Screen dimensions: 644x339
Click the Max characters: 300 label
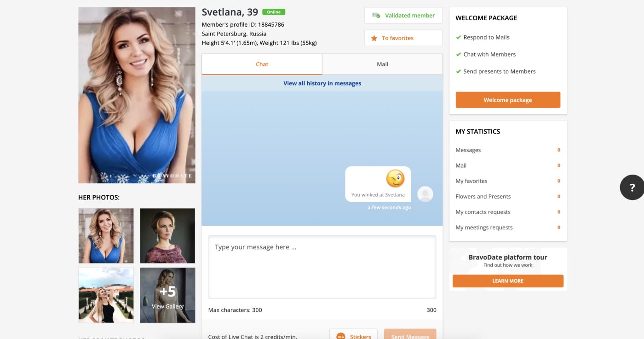click(235, 310)
